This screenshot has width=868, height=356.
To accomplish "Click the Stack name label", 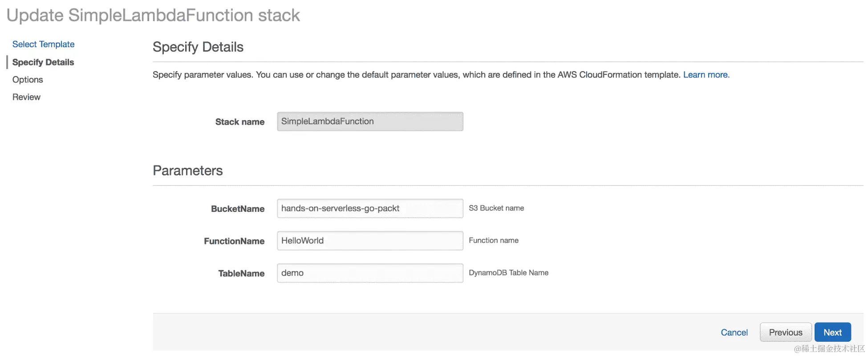I will pos(239,122).
